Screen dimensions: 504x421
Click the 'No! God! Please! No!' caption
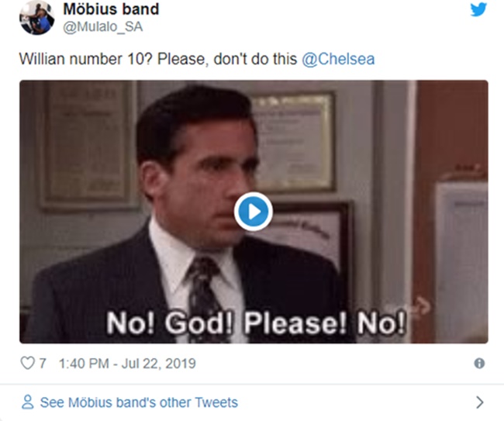pyautogui.click(x=256, y=323)
